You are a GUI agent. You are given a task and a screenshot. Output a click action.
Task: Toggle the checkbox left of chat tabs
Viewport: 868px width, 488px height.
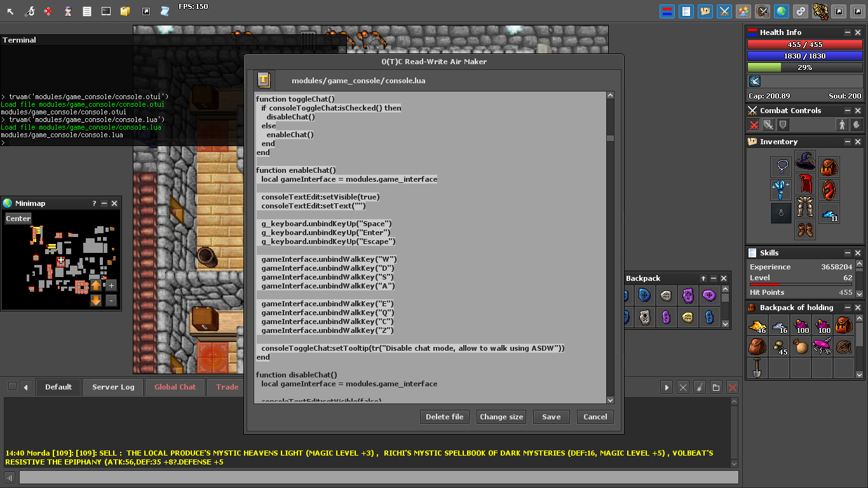(x=12, y=386)
